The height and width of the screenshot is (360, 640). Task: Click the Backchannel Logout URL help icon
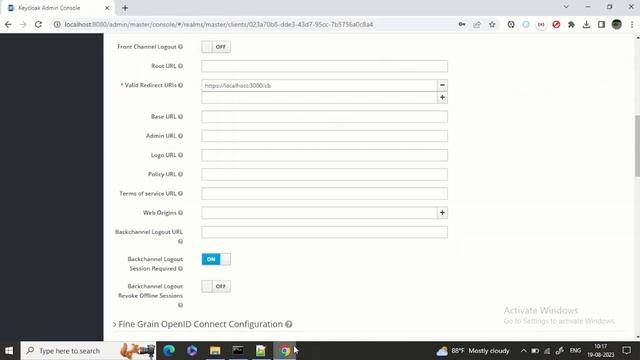point(180,241)
